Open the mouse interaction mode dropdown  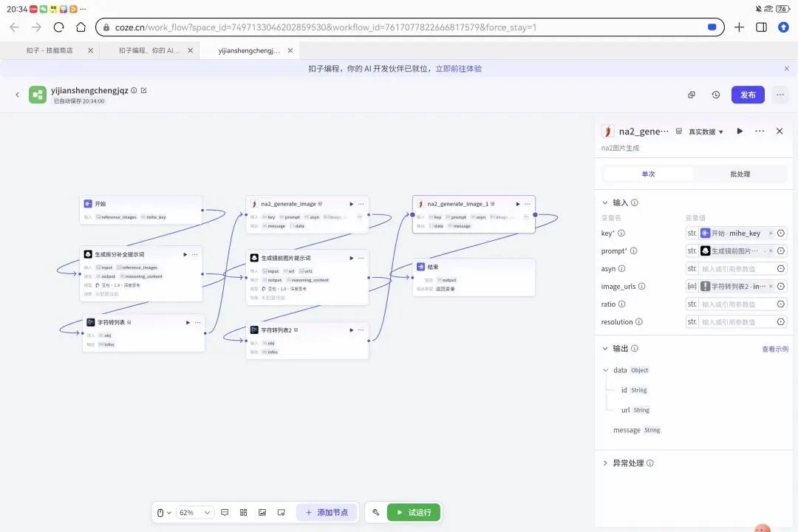point(164,513)
